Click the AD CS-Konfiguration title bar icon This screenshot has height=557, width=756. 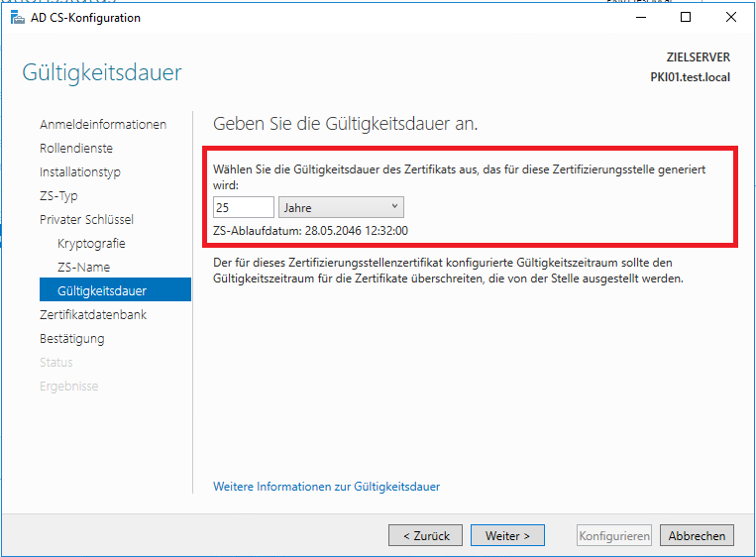pyautogui.click(x=18, y=18)
